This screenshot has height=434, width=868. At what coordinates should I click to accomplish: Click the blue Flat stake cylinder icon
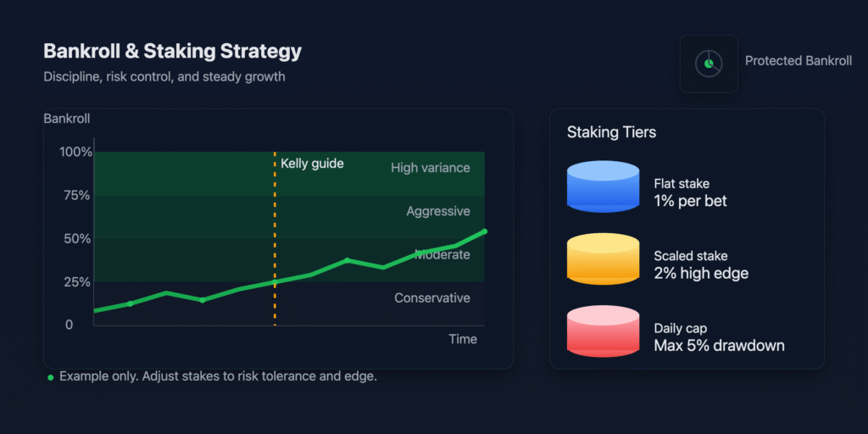(x=602, y=186)
